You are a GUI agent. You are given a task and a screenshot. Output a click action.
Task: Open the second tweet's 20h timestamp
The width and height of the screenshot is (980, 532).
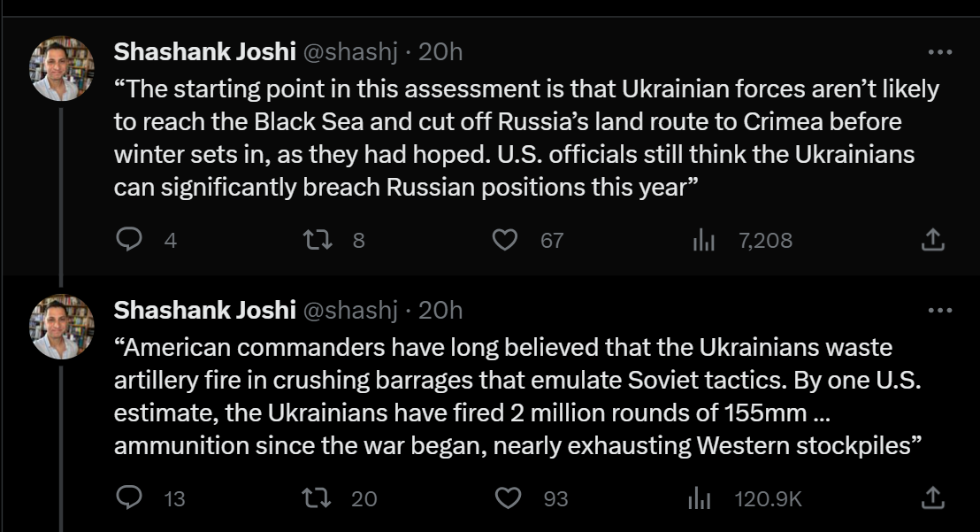[440, 310]
